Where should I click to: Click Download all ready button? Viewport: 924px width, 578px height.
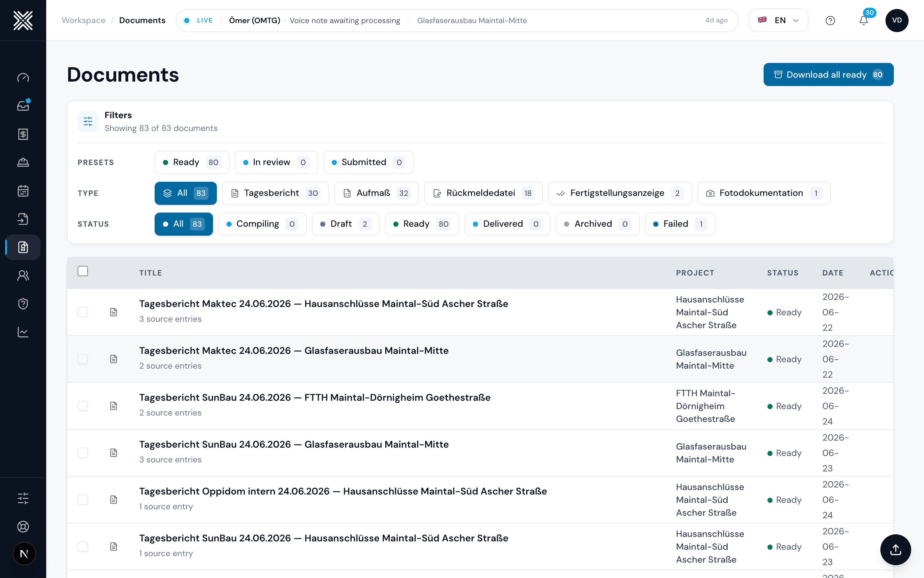pyautogui.click(x=828, y=74)
